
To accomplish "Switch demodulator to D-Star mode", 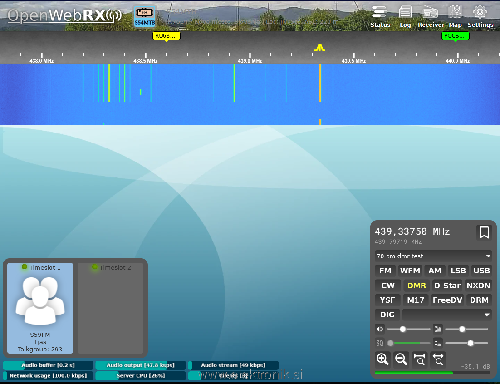I will 447,286.
